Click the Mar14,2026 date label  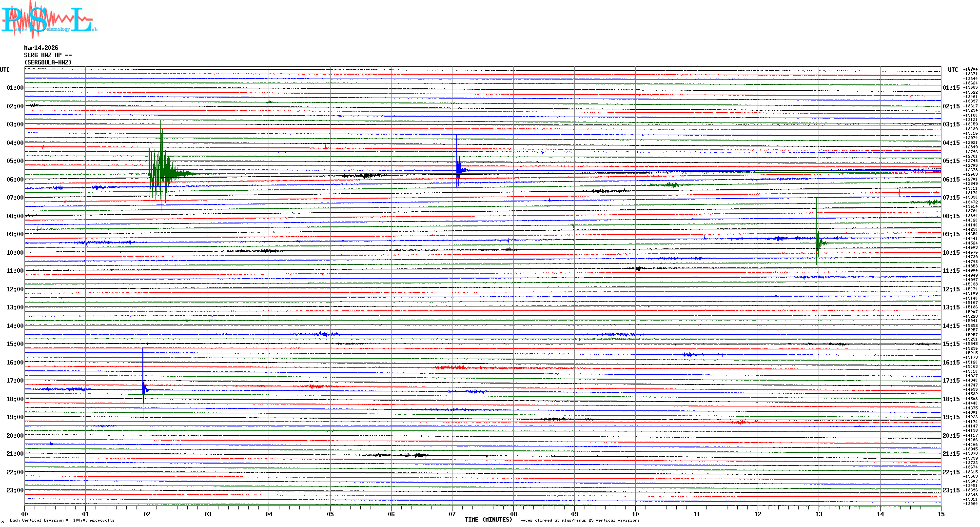[x=41, y=48]
